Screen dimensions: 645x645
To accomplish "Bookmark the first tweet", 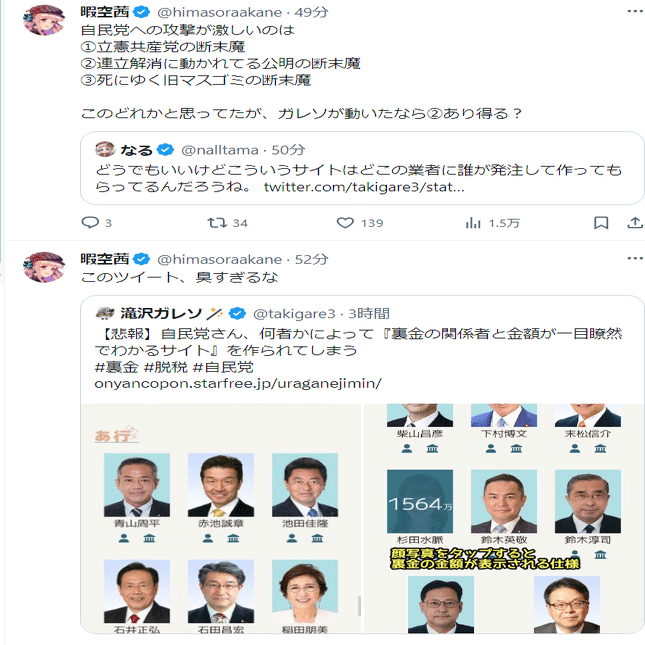I will coord(601,223).
